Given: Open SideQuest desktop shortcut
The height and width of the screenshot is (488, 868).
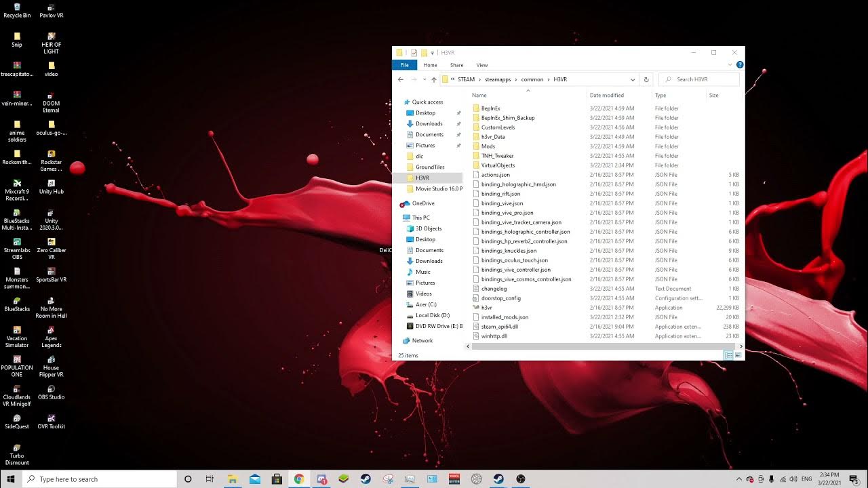Looking at the screenshot, I should click(17, 422).
